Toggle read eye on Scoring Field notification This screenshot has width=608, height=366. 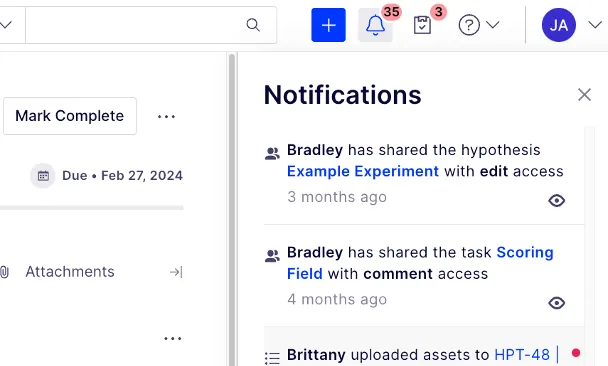(556, 303)
